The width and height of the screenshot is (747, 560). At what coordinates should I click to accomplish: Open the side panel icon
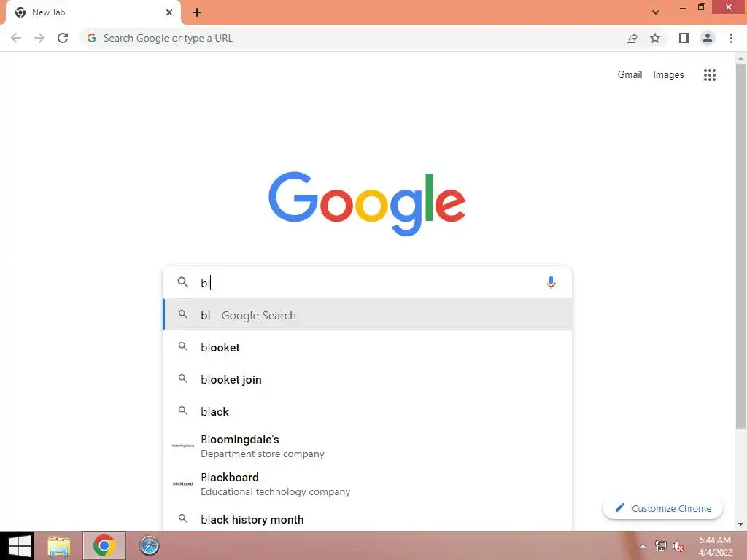[x=684, y=38]
